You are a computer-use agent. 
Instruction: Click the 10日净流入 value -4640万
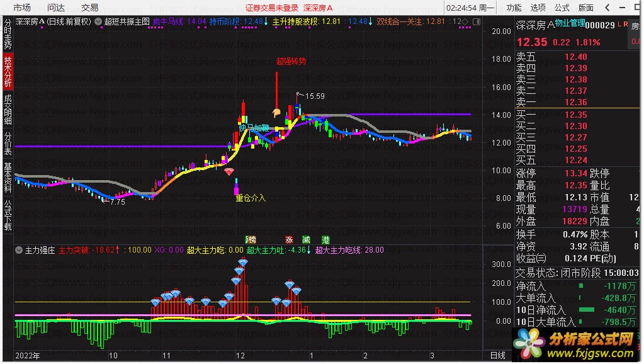tap(620, 310)
